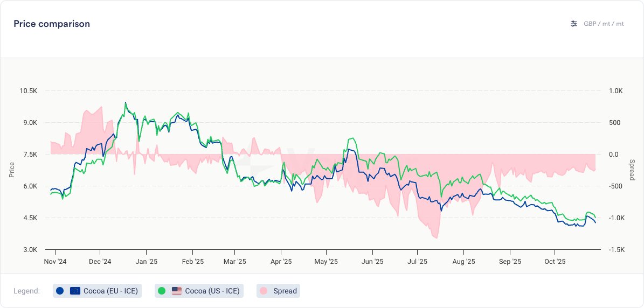Click the blue dot for Cocoa EU
This screenshot has width=644, height=308.
pos(60,291)
